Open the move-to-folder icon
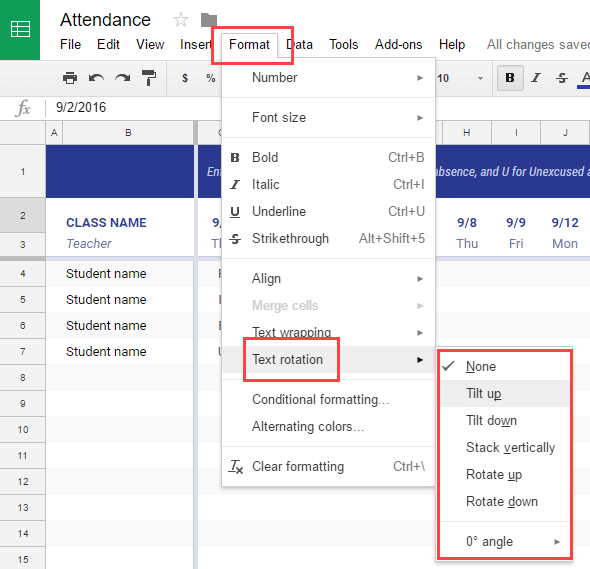 [x=209, y=20]
